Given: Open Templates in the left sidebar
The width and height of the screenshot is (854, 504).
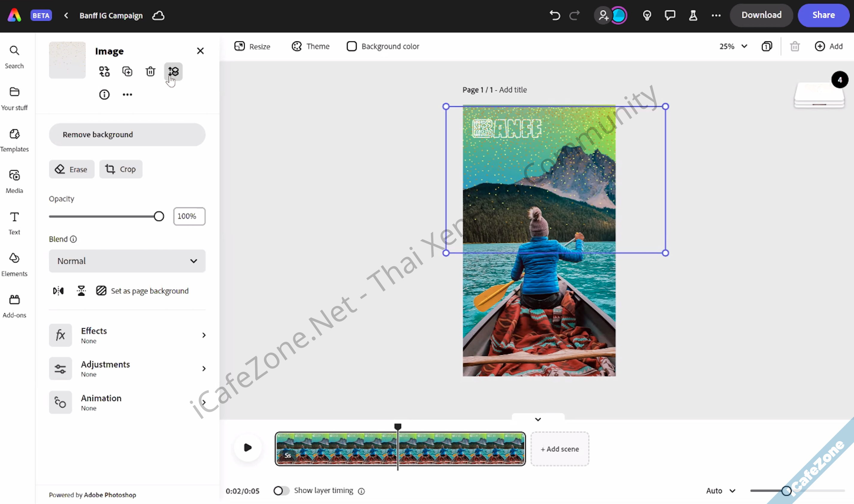Looking at the screenshot, I should 14,140.
